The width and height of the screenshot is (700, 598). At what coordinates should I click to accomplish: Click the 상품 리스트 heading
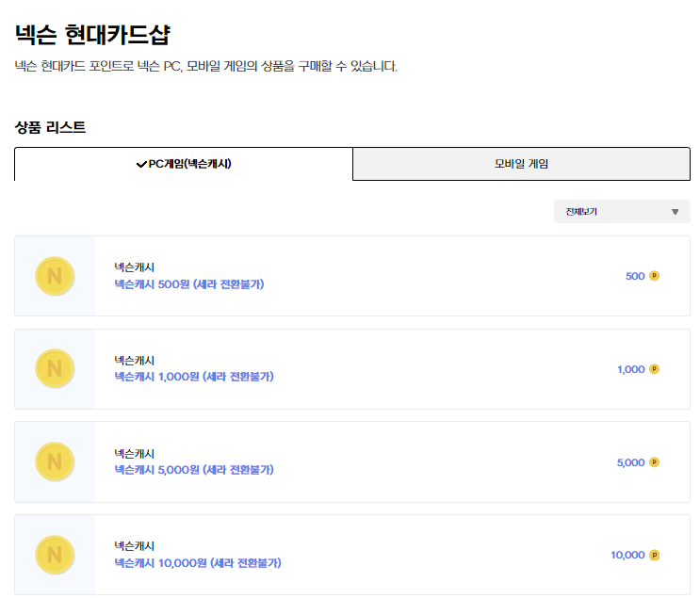click(x=50, y=128)
